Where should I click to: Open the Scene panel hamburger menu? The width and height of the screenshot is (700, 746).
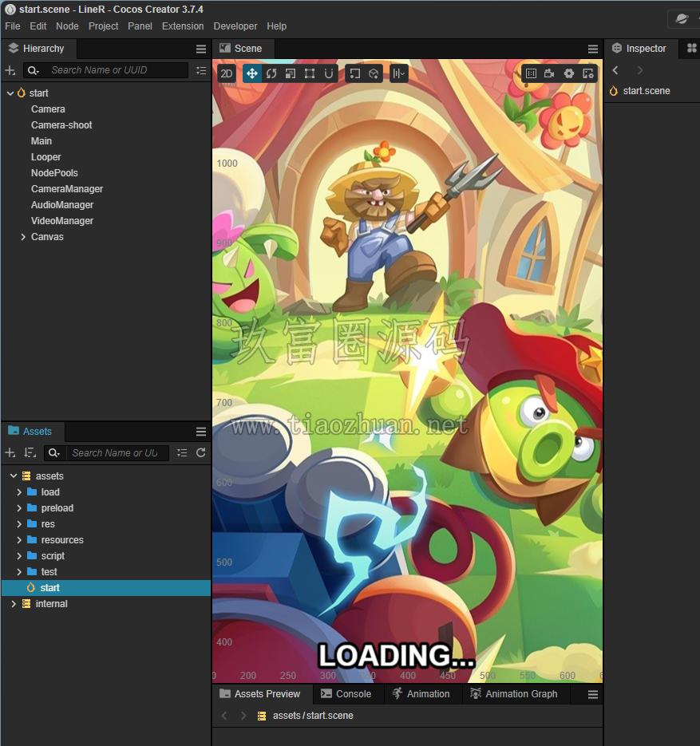593,49
